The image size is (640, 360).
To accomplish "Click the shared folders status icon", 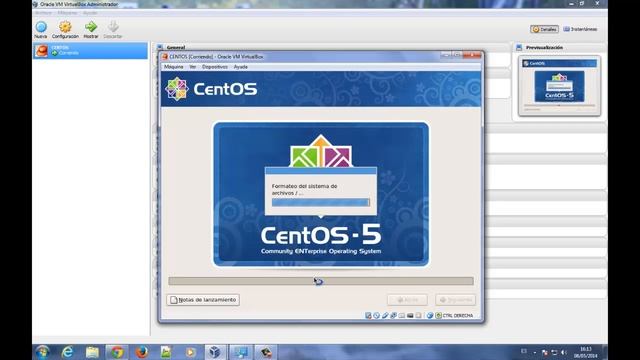I will click(402, 316).
